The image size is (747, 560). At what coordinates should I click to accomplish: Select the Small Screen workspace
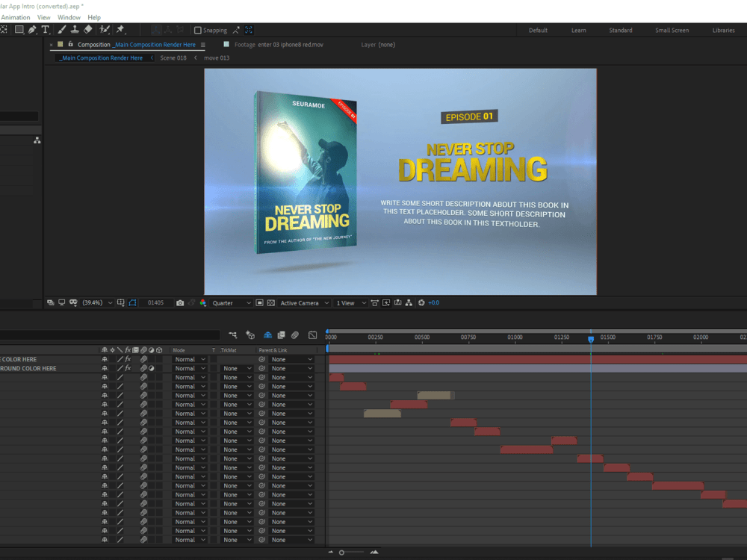672,30
